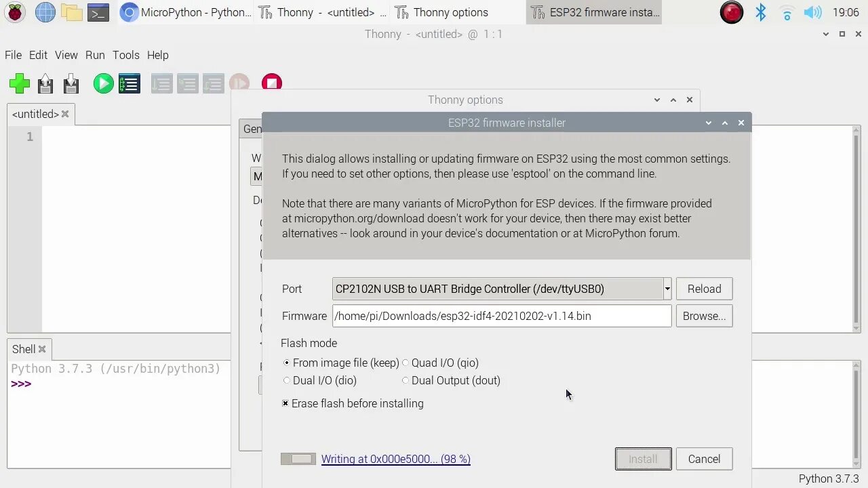Close the Thonny options dialog
This screenshot has width=868, height=488.
click(690, 100)
